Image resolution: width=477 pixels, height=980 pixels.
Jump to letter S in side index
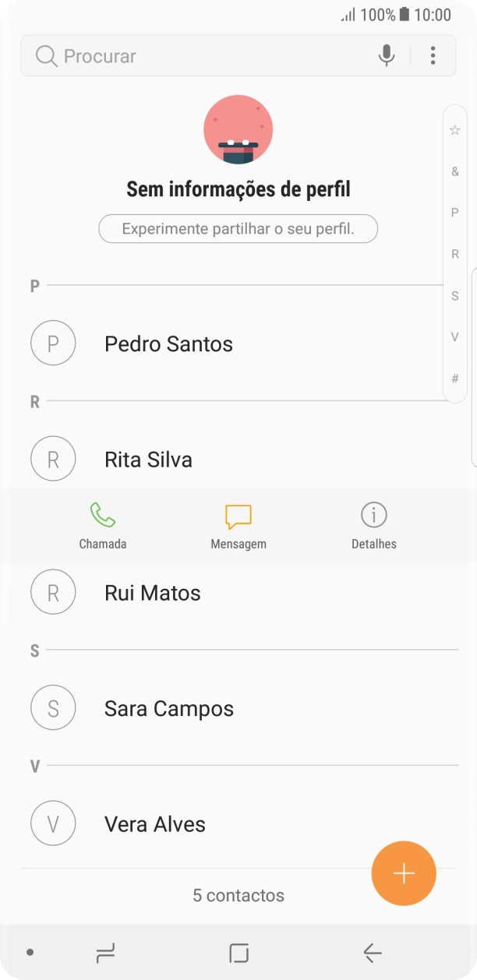point(454,295)
